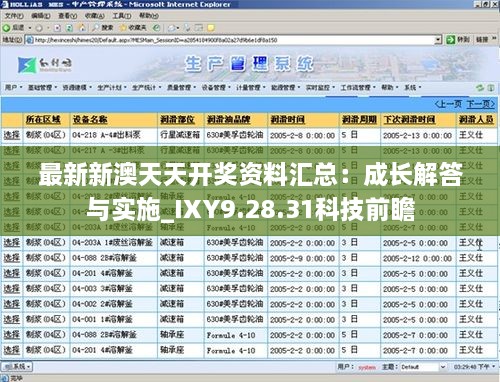
Task: Click the green refresh icon beside menu bar
Action: point(480,88)
